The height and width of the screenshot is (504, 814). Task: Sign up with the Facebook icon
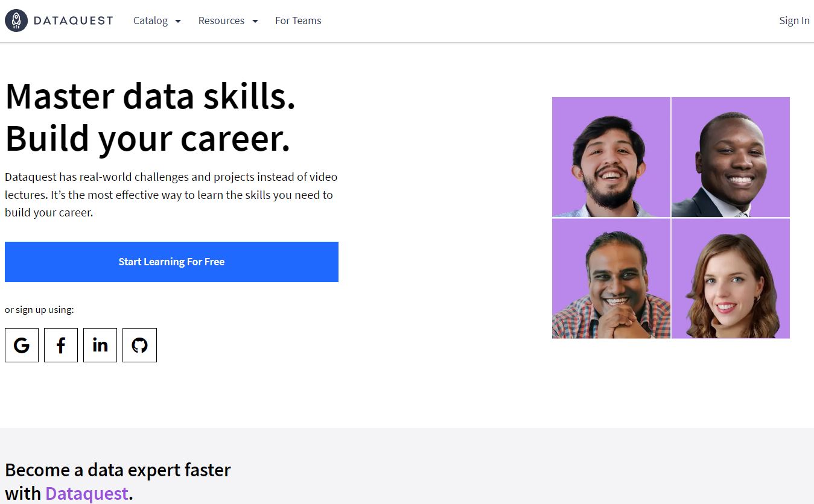[60, 345]
